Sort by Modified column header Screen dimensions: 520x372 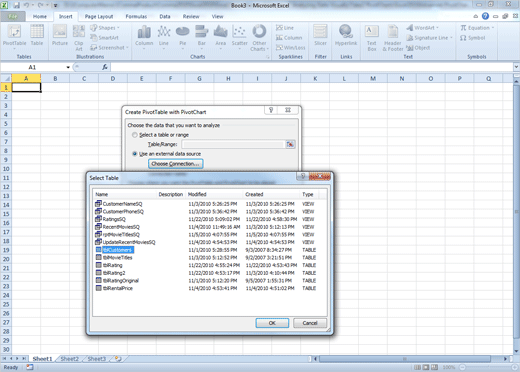point(197,194)
